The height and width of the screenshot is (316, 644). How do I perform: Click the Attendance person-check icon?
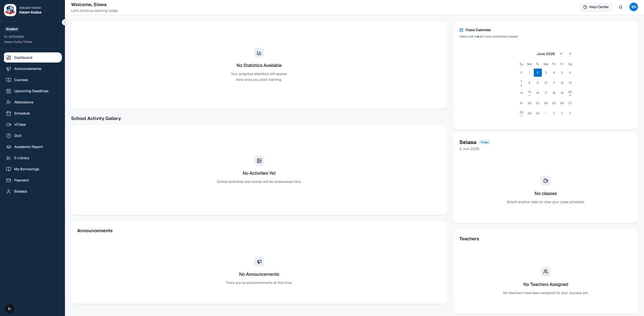coord(9,102)
